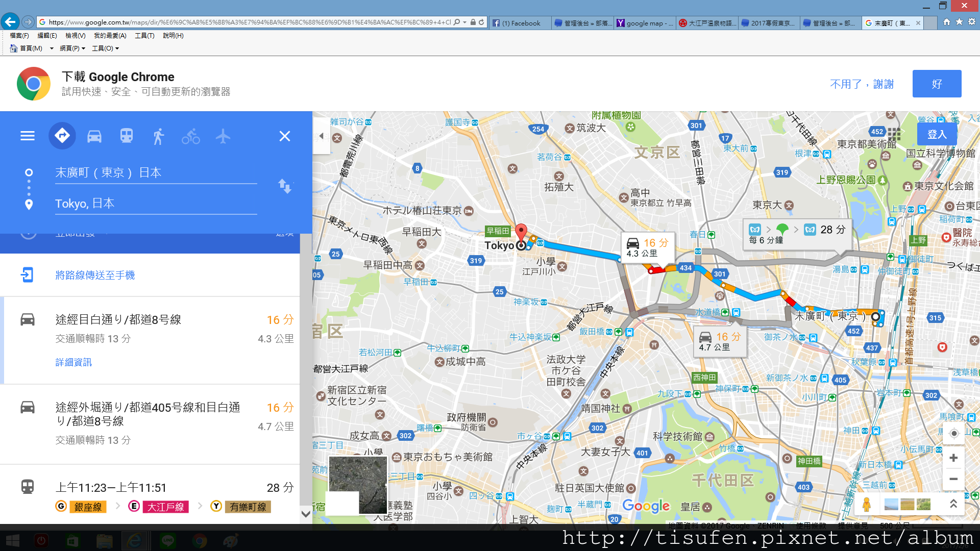The width and height of the screenshot is (980, 551).
Task: Switch to Facebook browser tab
Action: pyautogui.click(x=521, y=23)
